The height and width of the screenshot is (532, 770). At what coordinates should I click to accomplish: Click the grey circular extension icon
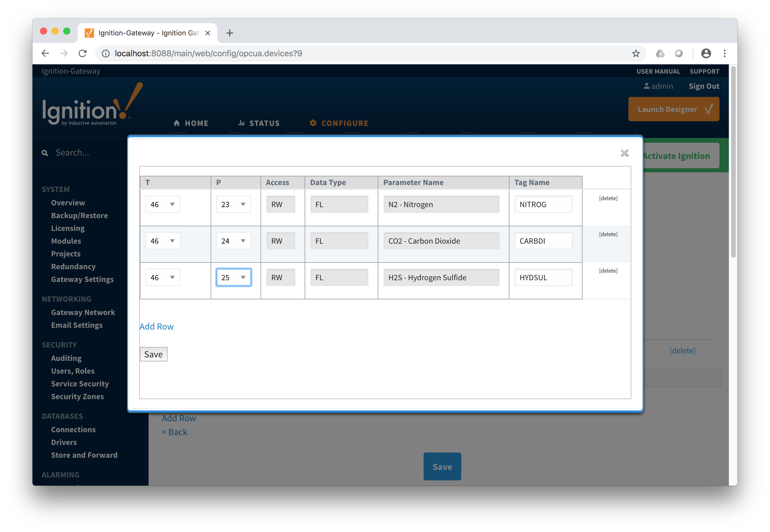click(679, 53)
